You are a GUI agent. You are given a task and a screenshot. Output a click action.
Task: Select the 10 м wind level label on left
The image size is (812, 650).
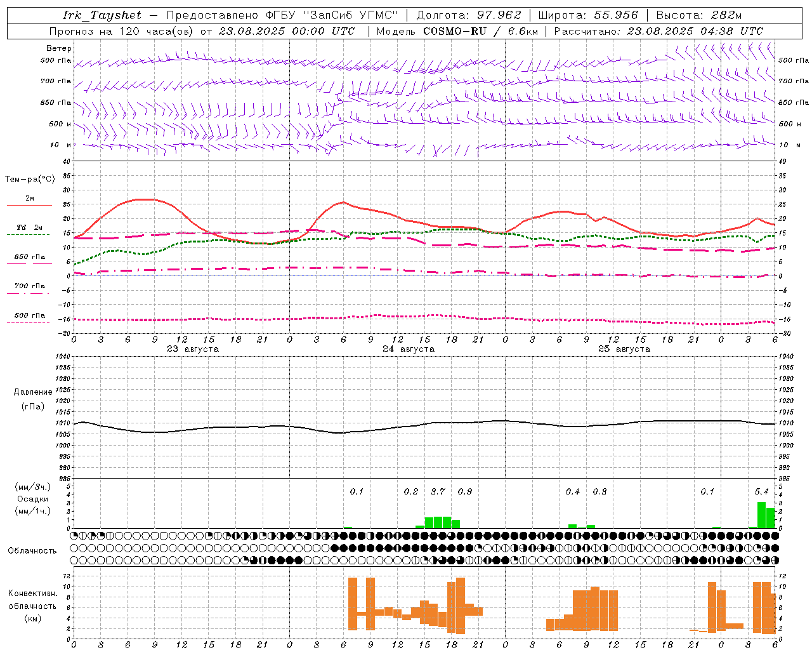61,145
